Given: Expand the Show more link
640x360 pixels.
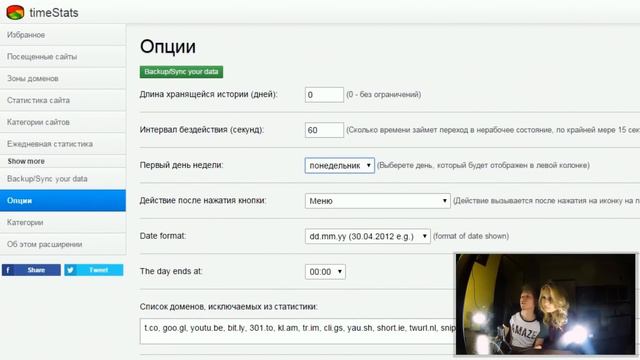Looking at the screenshot, I should (26, 161).
